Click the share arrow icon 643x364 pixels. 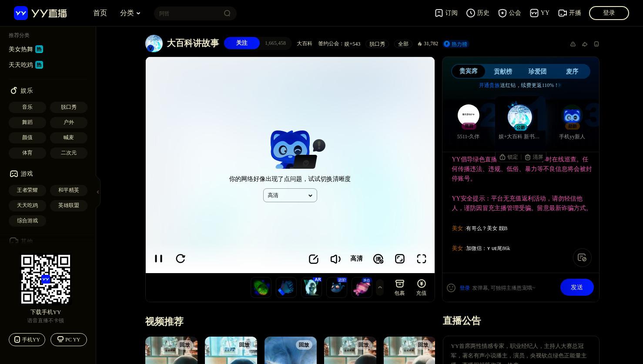coord(585,44)
